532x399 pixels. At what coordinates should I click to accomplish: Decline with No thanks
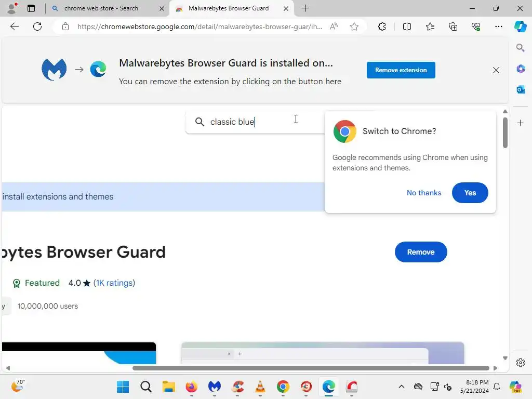coord(424,193)
